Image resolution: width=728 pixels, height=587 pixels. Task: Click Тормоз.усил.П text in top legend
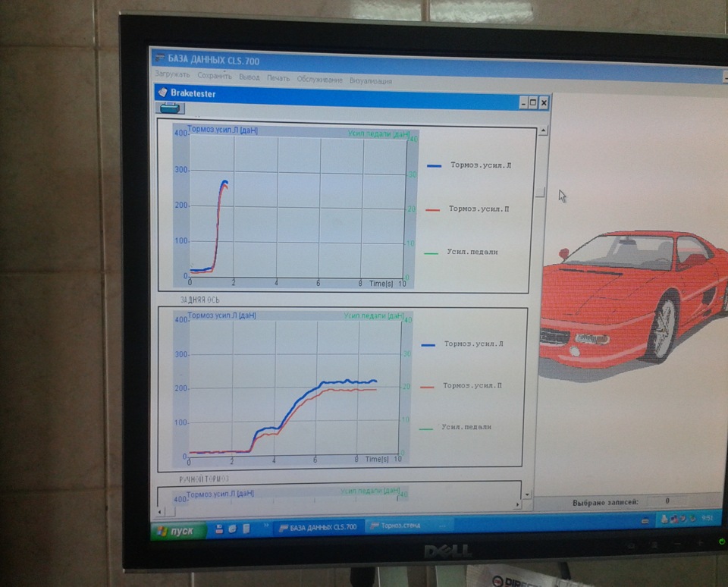pos(479,209)
